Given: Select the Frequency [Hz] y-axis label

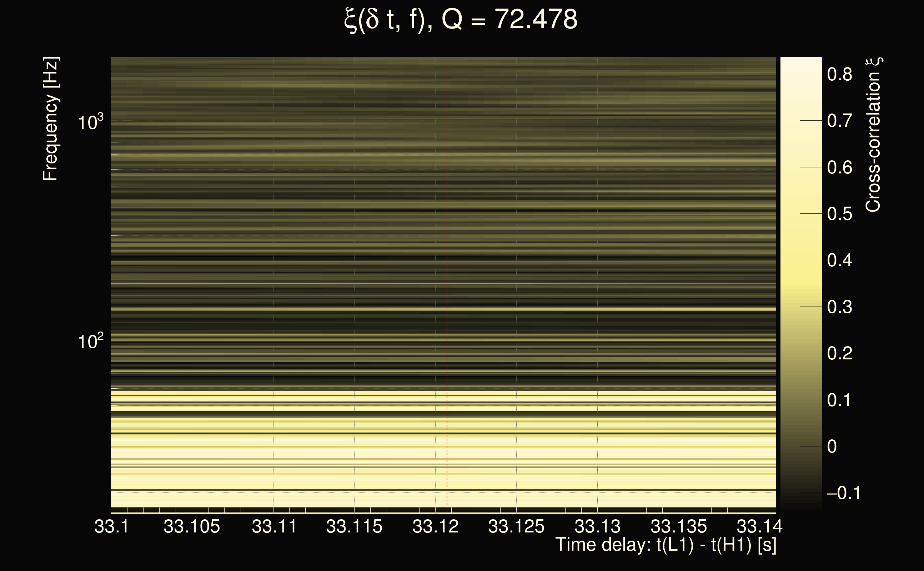Looking at the screenshot, I should pos(50,119).
